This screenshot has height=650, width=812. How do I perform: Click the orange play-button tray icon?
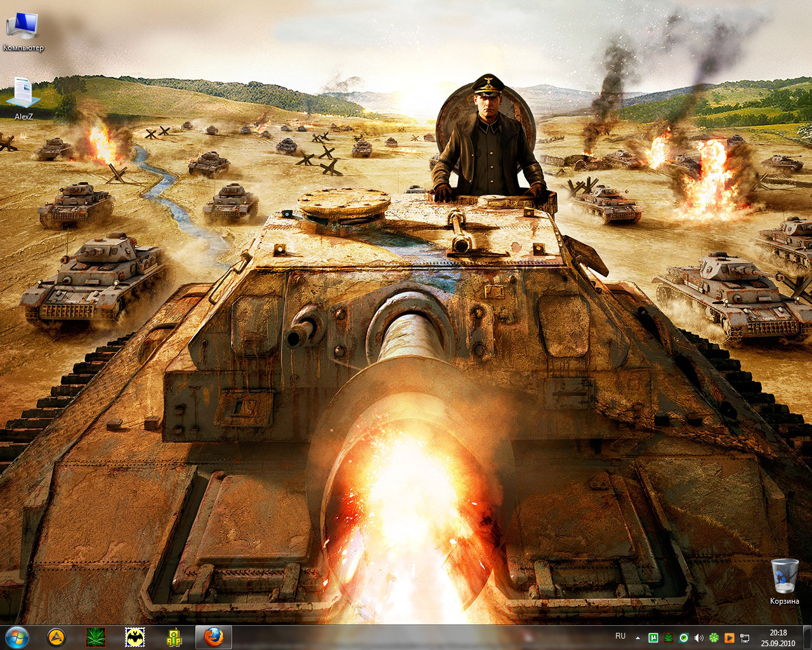(730, 638)
